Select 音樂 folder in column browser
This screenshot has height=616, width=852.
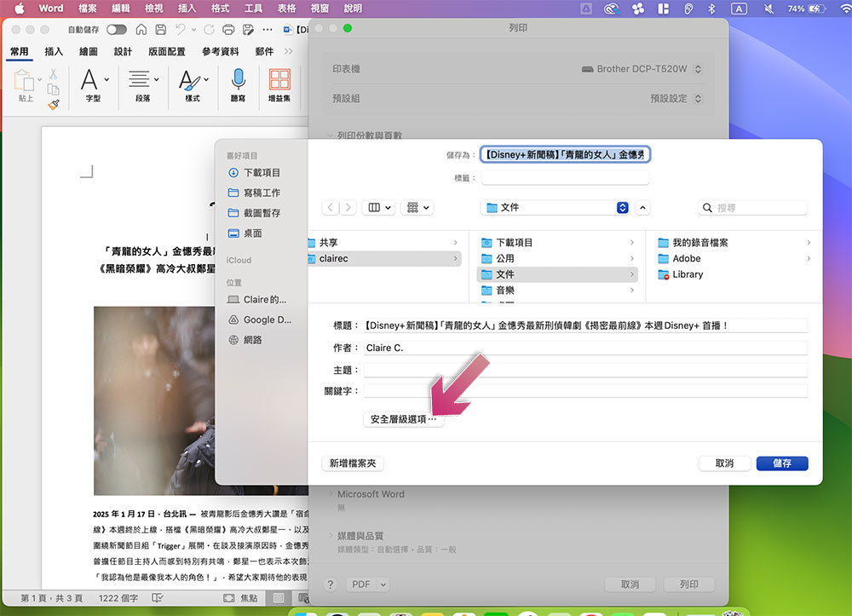tap(557, 291)
